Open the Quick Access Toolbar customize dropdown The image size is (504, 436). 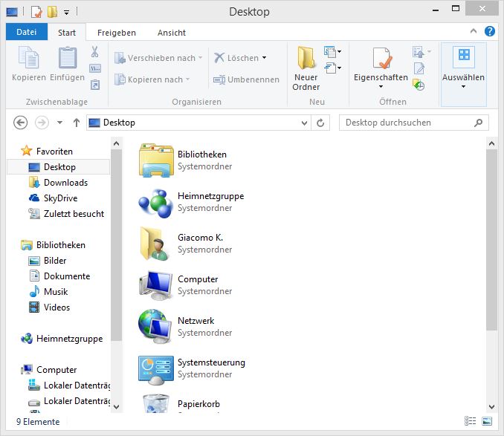coord(66,12)
